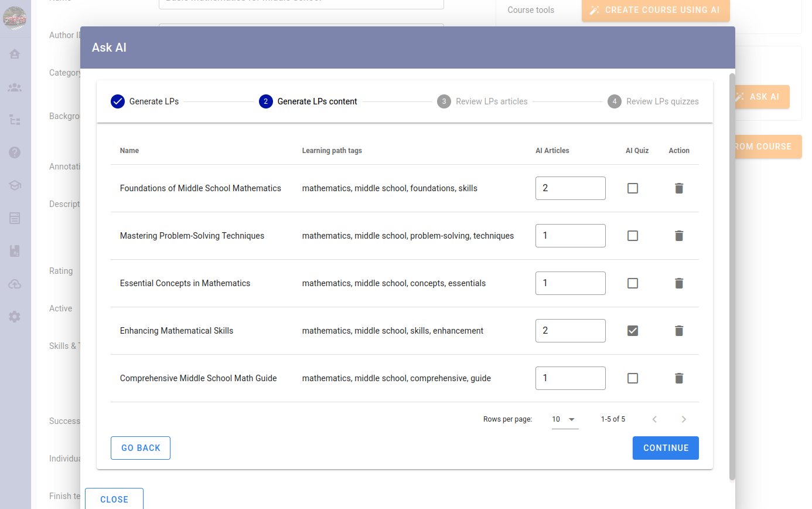The image size is (812, 509).
Task: Click 'Enhancing Mathematical Skills' name
Action: (176, 331)
